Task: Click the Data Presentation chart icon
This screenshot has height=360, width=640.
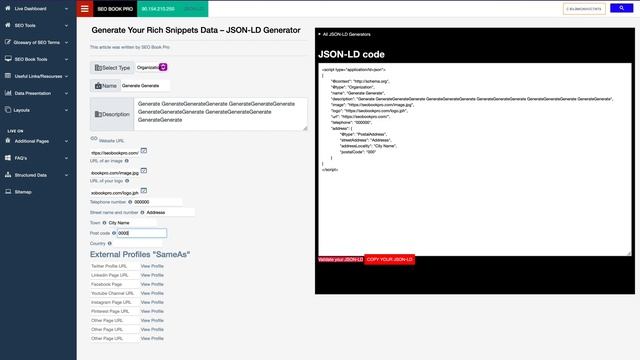Action: 8,93
